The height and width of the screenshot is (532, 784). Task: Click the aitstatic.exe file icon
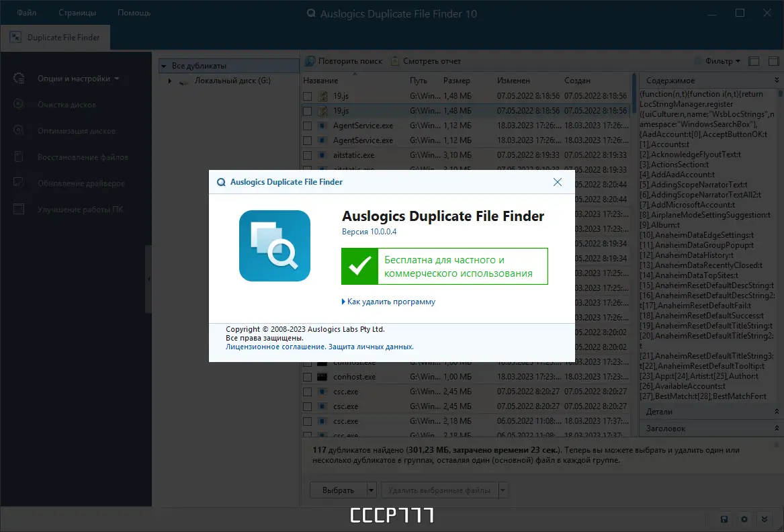[323, 155]
